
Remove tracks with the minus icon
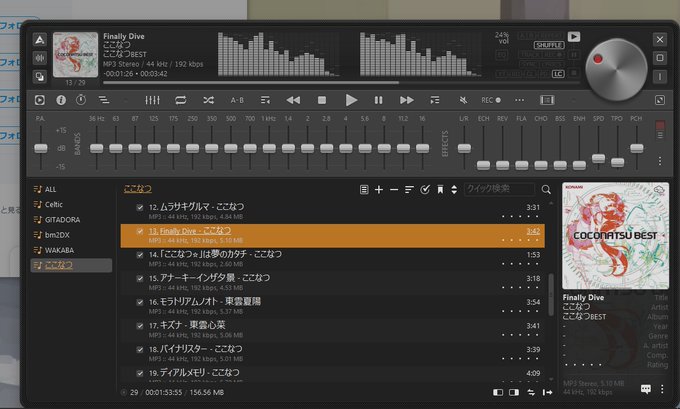pos(394,190)
